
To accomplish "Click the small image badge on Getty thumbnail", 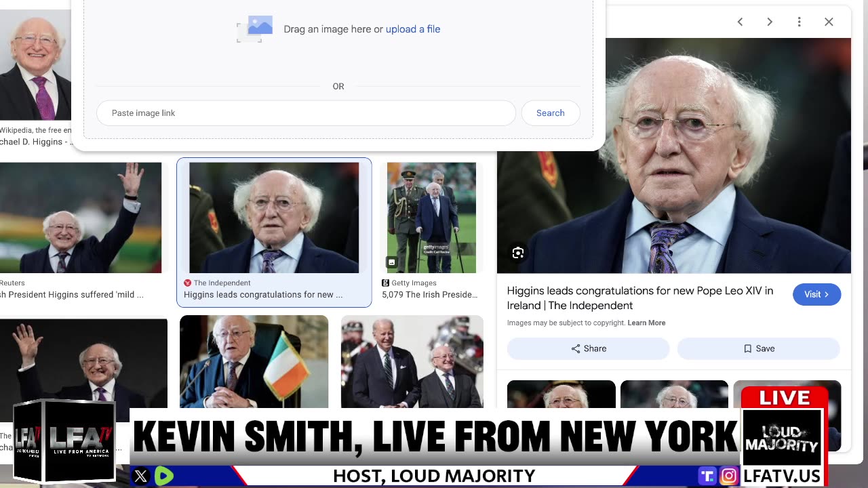I will pyautogui.click(x=391, y=262).
